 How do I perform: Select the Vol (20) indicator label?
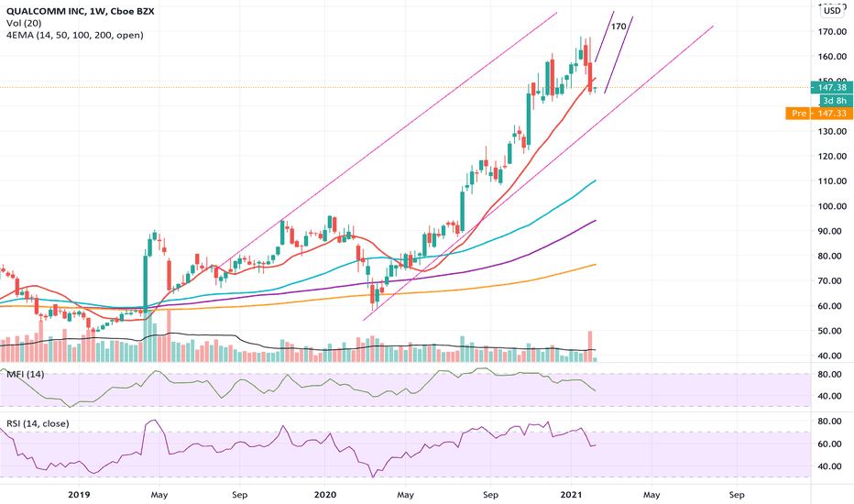24,23
